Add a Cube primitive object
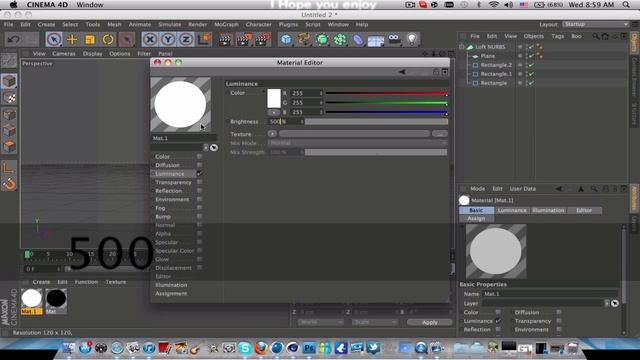Viewport: 640px width, 360px height. 286,40
